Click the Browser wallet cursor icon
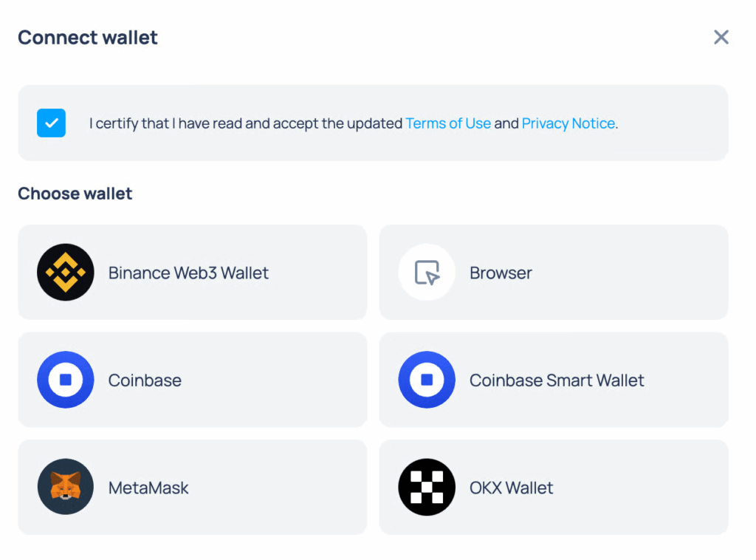Image resolution: width=756 pixels, height=560 pixels. pos(427,273)
